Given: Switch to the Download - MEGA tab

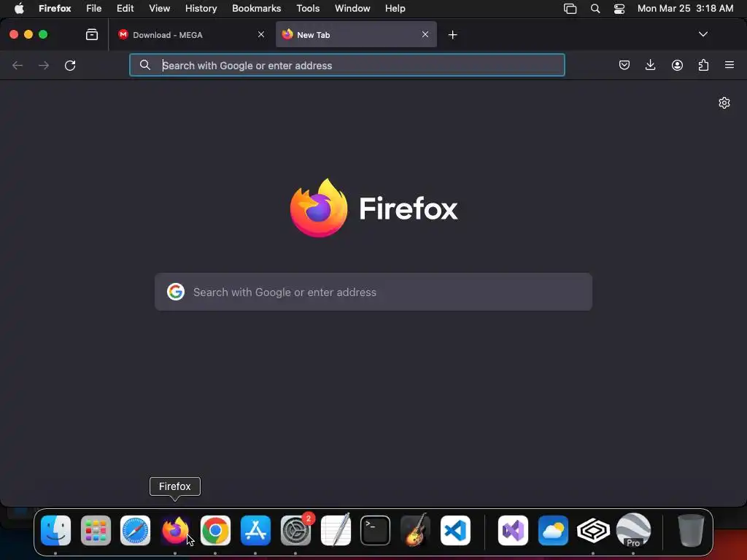Looking at the screenshot, I should [x=192, y=35].
